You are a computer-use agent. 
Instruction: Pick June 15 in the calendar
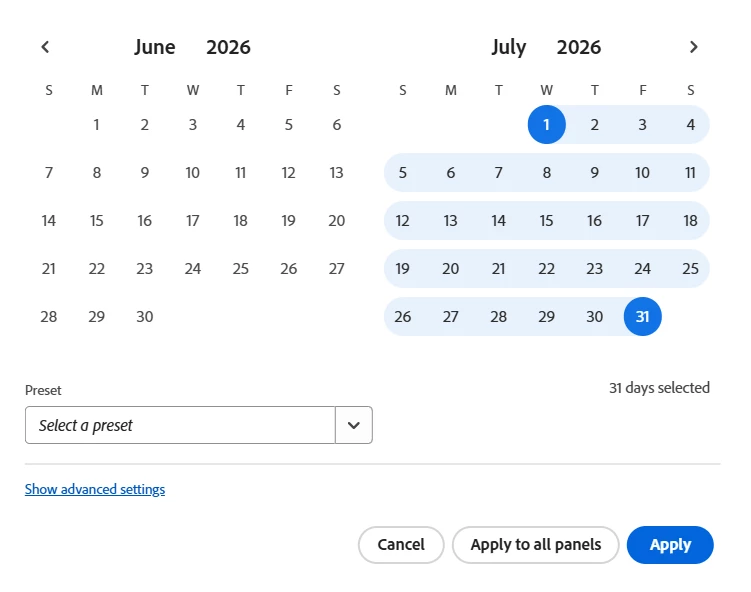click(97, 221)
